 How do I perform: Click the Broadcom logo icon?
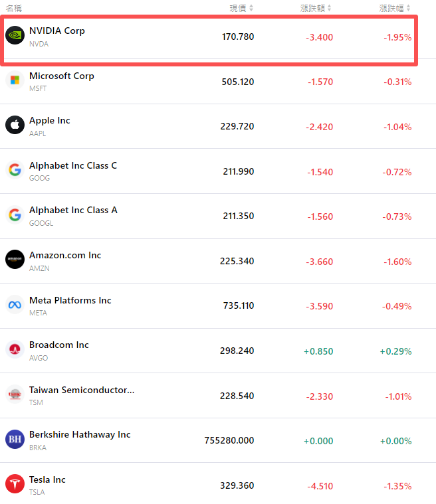15,350
